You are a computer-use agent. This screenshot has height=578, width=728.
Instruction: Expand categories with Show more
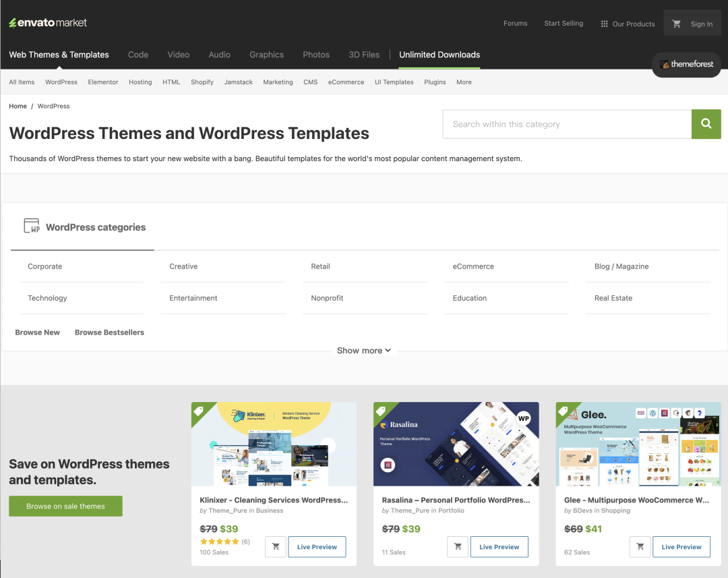(x=364, y=350)
